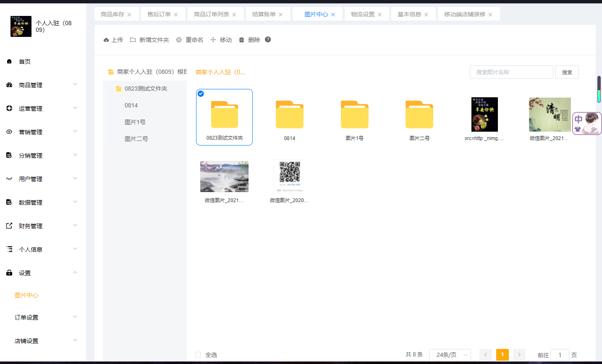Go to page 1 in pagination
This screenshot has width=602, height=364.
coord(502,355)
